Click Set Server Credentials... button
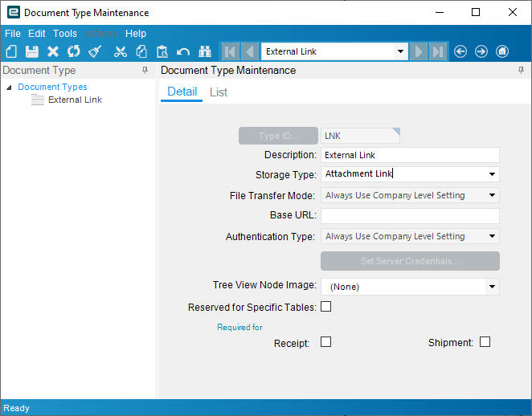This screenshot has height=416, width=532. point(410,261)
